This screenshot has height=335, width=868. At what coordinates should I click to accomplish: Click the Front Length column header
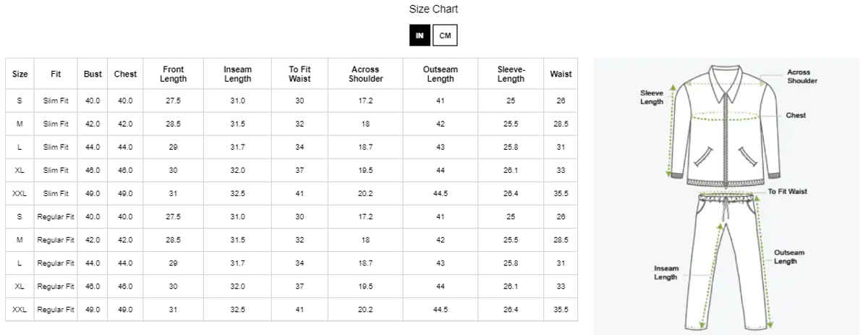[174, 74]
